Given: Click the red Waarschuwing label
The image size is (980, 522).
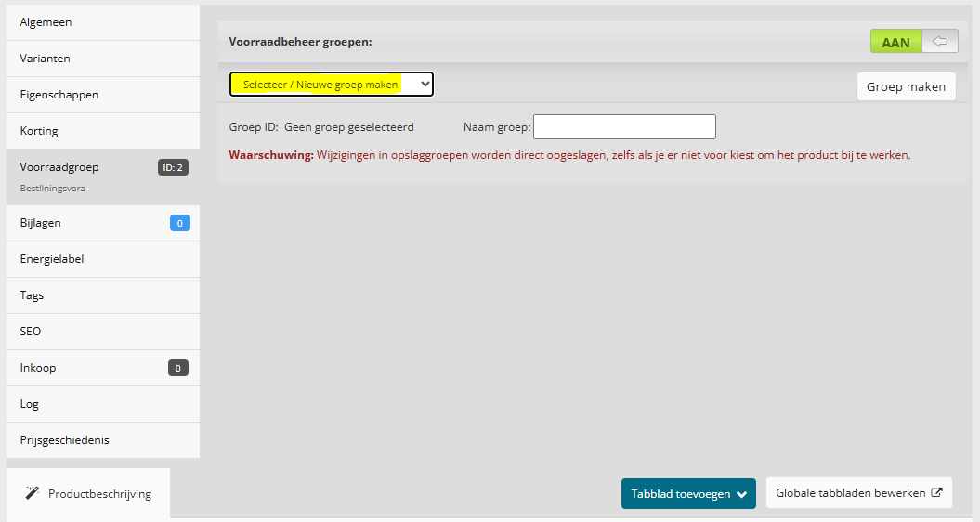Looking at the screenshot, I should 271,155.
